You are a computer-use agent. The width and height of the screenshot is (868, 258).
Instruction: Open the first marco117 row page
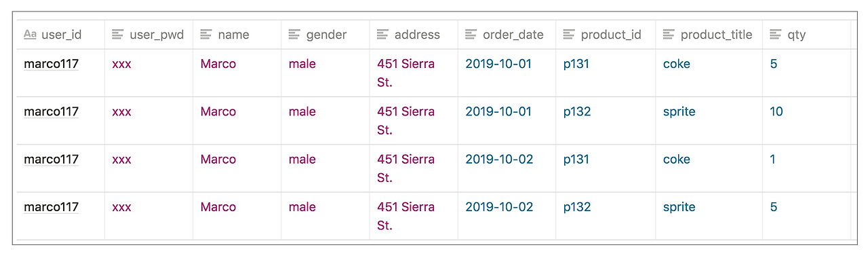pyautogui.click(x=51, y=64)
